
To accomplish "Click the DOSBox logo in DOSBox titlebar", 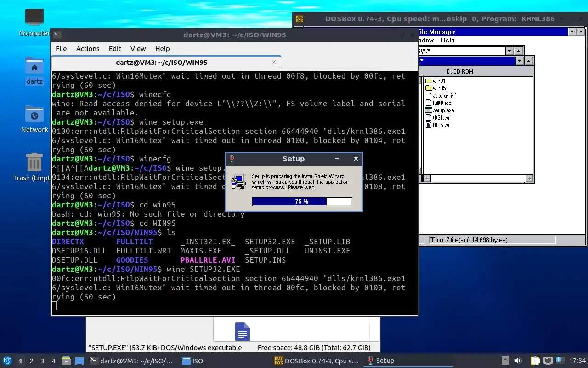I will pos(300,19).
